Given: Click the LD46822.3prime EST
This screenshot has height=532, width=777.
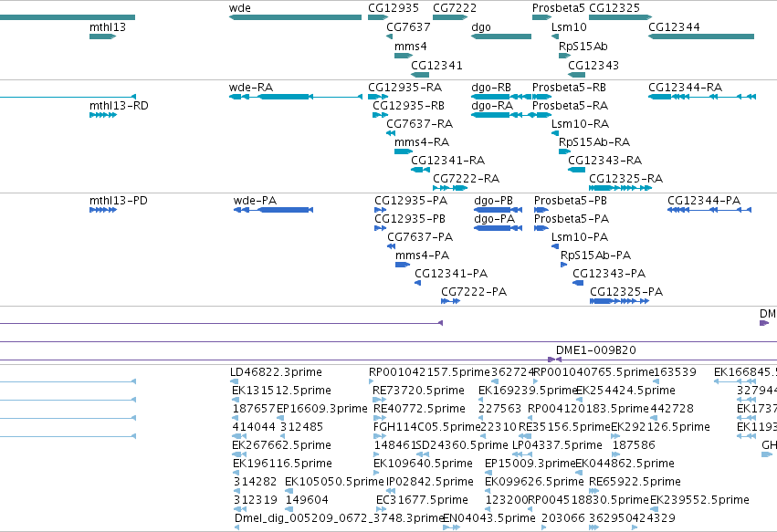Looking at the screenshot, I should pos(235,381).
